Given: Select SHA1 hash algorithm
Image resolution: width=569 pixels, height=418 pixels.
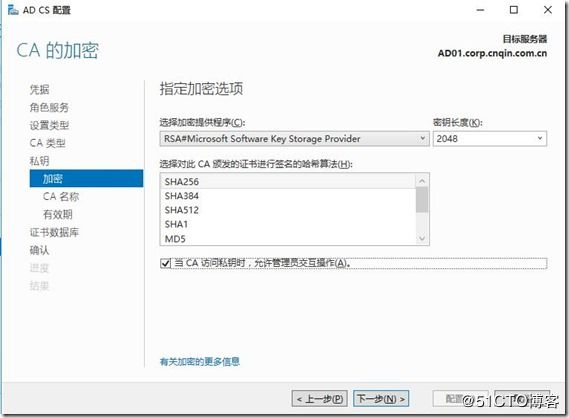Looking at the screenshot, I should [288, 224].
